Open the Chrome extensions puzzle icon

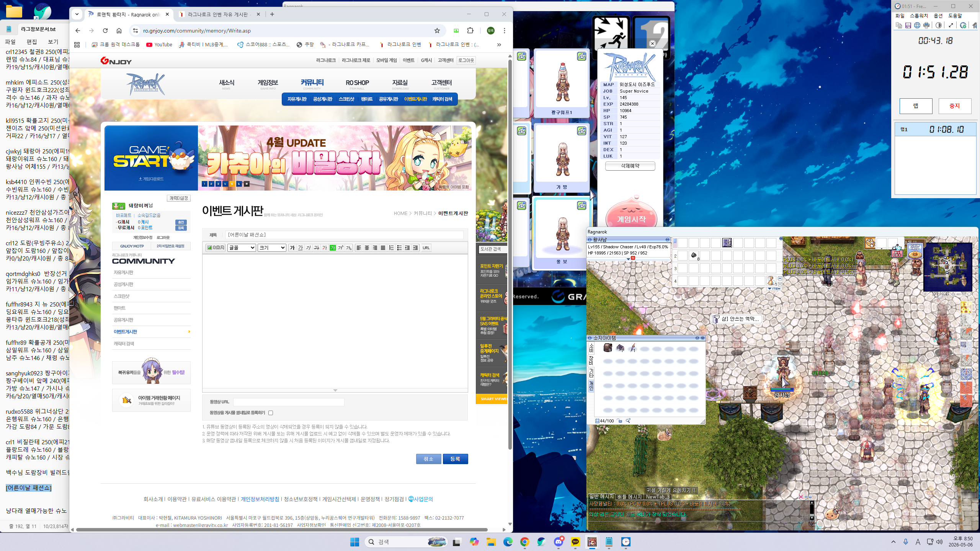470,31
